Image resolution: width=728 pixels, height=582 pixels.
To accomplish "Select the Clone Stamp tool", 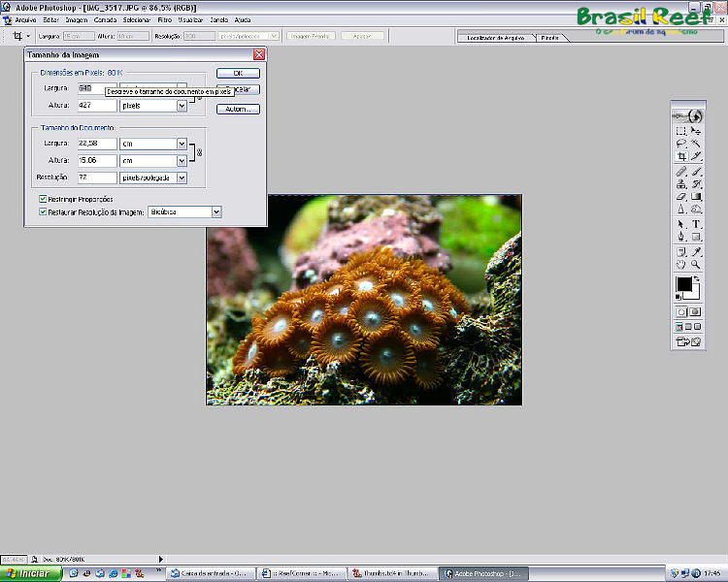I will coord(681,183).
